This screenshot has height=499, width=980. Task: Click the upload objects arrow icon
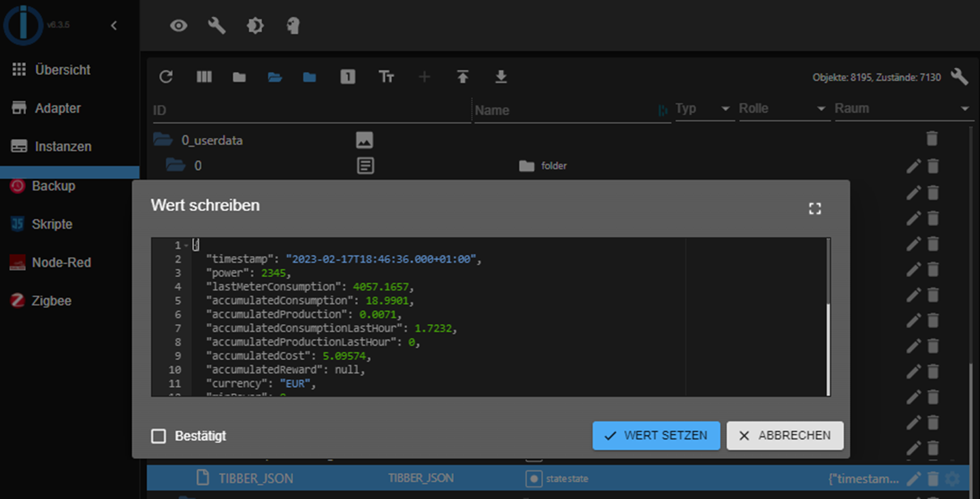(x=463, y=77)
